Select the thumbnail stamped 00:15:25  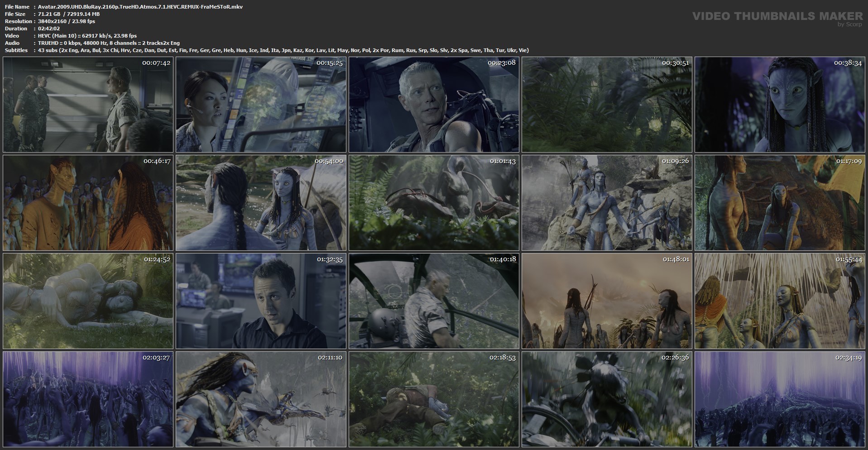click(x=261, y=105)
